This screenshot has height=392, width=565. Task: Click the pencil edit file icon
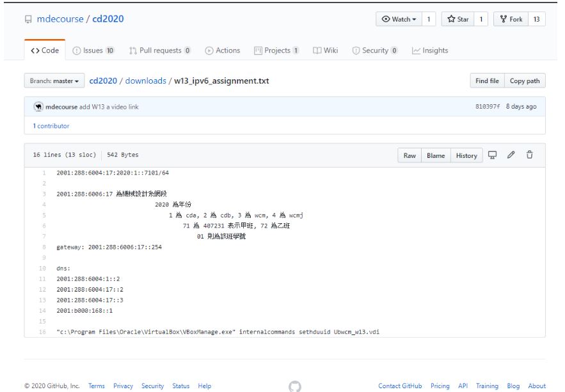coord(512,155)
